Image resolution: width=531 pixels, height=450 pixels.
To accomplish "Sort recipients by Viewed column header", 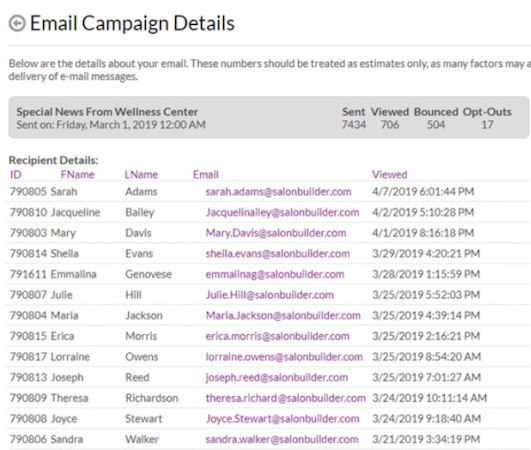I will pos(390,175).
